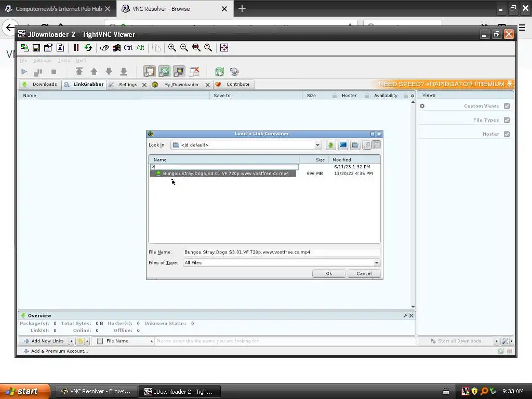Screen dimensions: 532x399
Task: Toggle silent mode red X icon
Action: tap(194, 71)
